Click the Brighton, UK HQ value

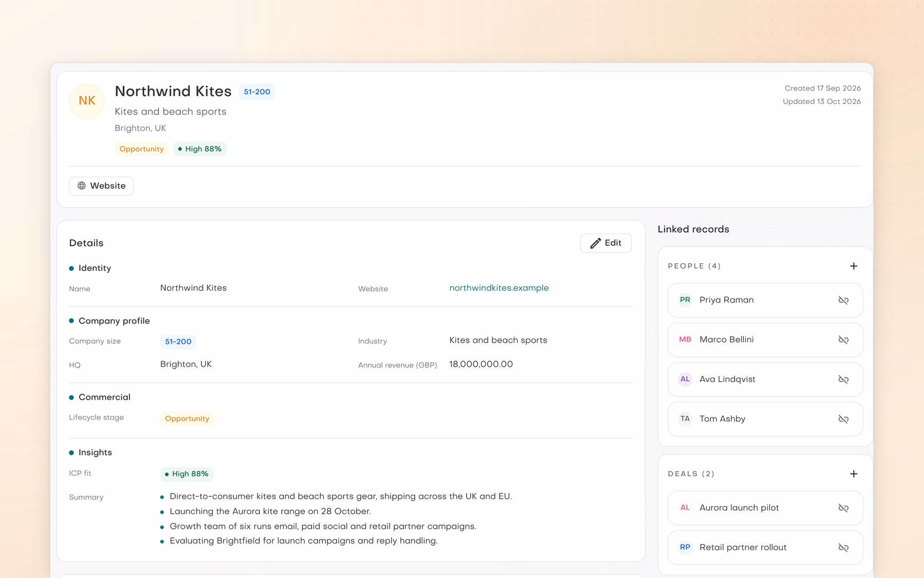tap(186, 364)
